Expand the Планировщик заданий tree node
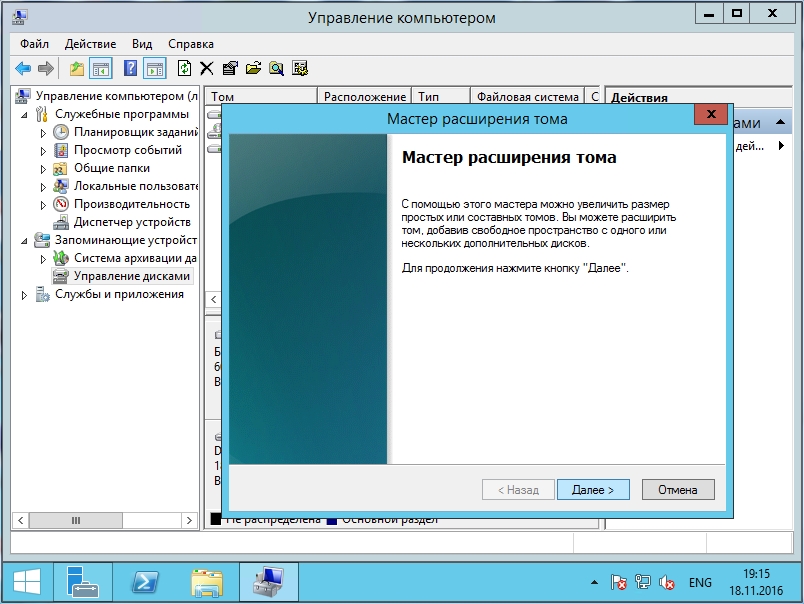This screenshot has height=604, width=804. (x=43, y=132)
